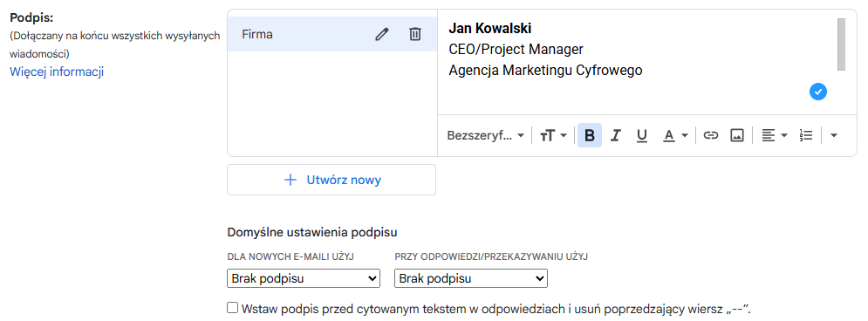Open the Dla nowych e-maili użyj dropdown
Screen dimensions: 868x321
tap(304, 278)
